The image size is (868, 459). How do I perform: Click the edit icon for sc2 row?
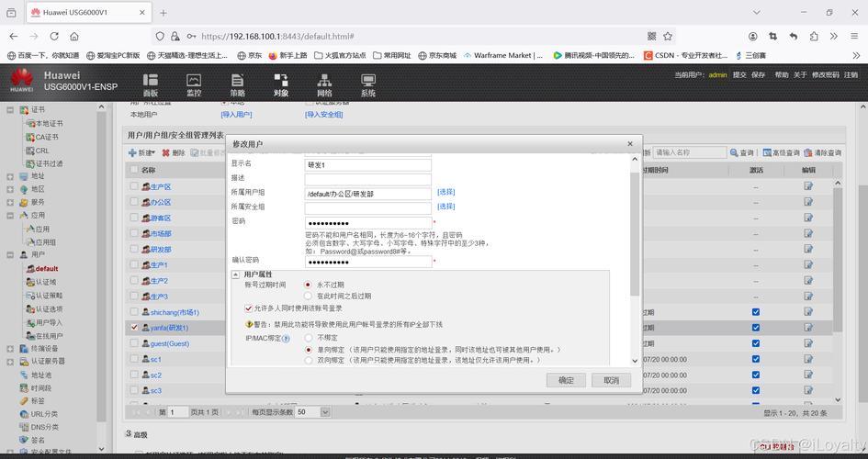click(808, 375)
